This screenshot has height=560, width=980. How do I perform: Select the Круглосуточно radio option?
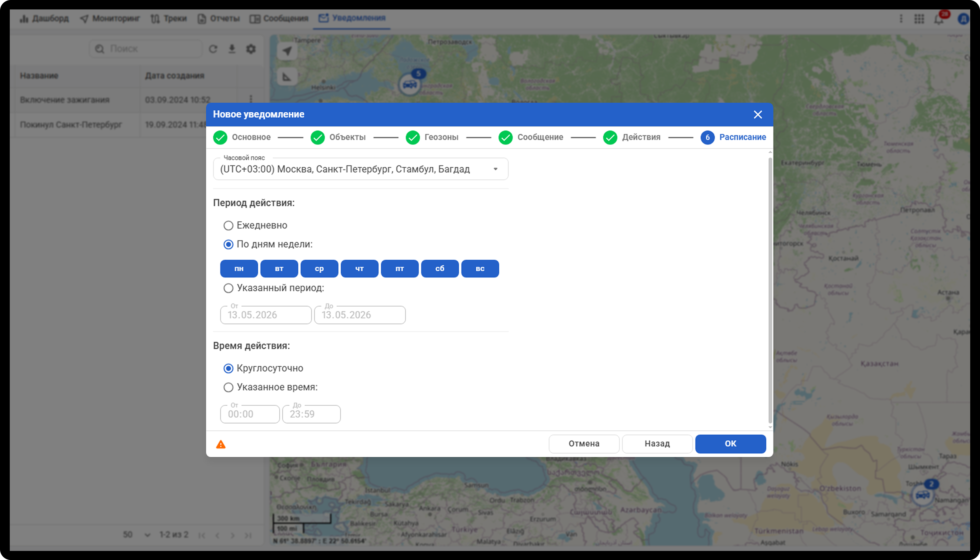coord(228,368)
